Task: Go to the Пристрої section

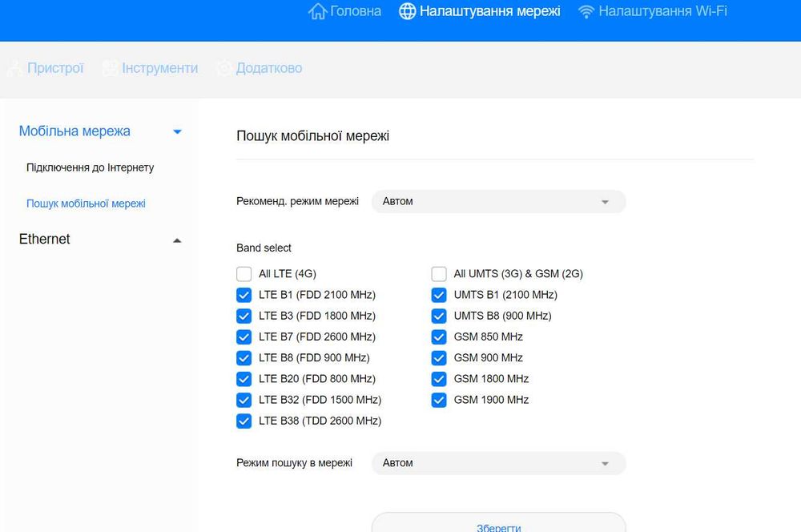Action: pyautogui.click(x=55, y=68)
